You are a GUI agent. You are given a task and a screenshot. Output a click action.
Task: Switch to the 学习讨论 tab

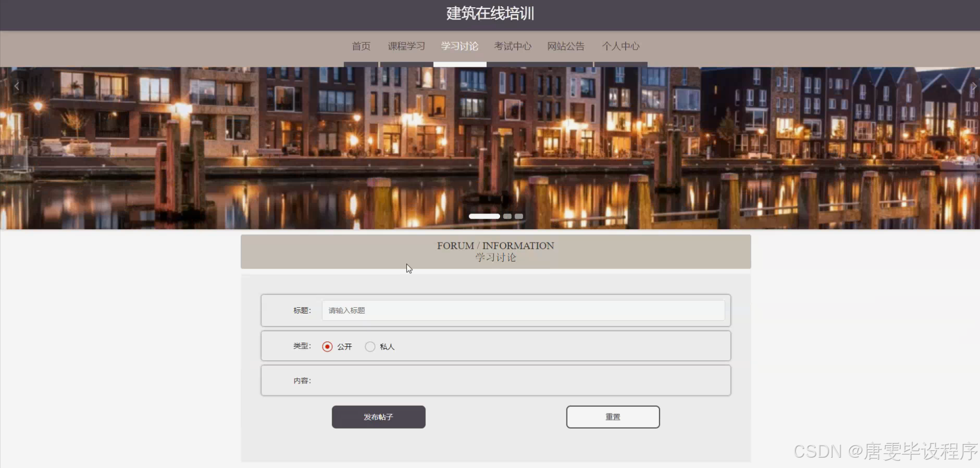pos(460,47)
